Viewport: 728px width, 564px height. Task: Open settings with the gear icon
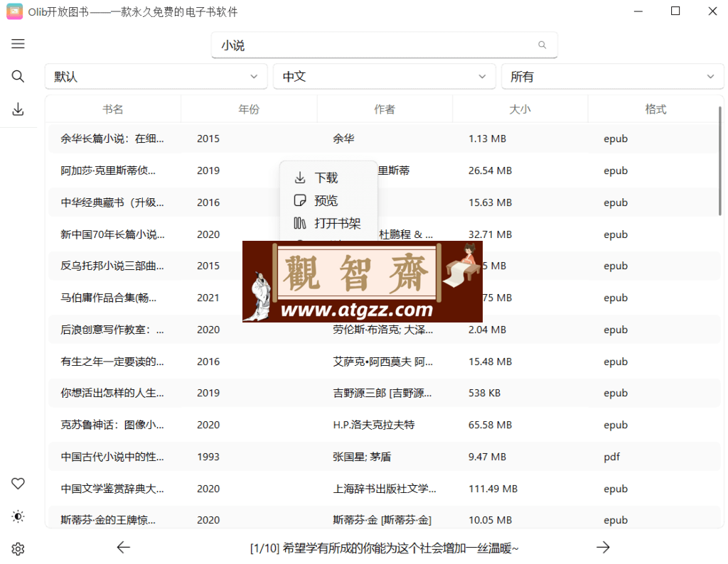[18, 548]
